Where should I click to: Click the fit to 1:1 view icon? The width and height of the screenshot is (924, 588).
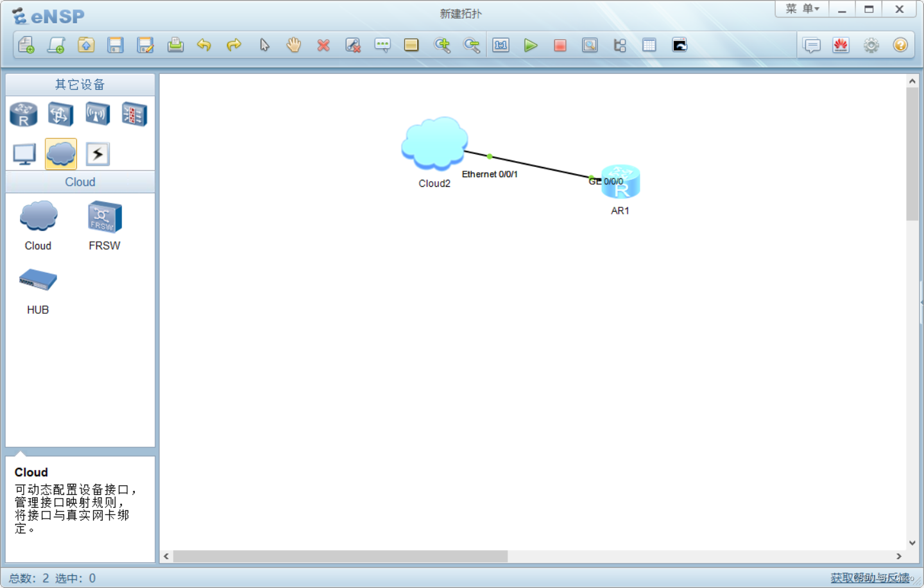tap(501, 45)
